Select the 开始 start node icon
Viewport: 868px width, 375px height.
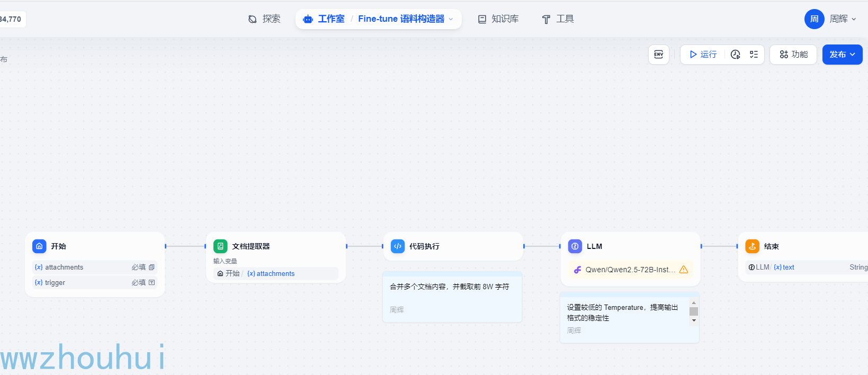[x=39, y=246]
